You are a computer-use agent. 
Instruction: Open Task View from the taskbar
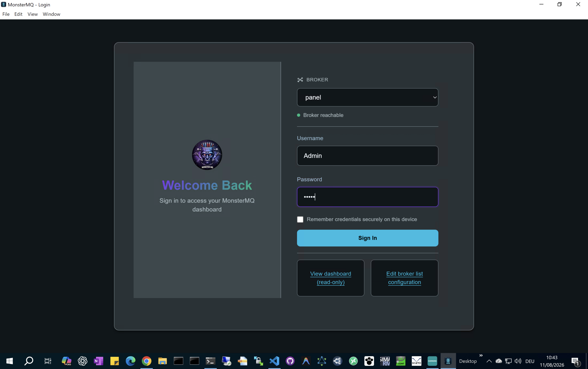(x=48, y=361)
